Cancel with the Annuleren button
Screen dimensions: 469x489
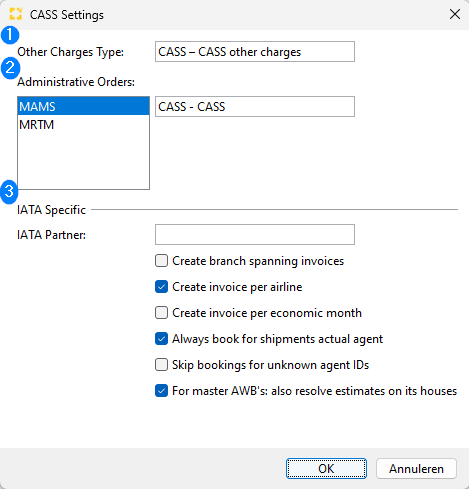pos(416,469)
